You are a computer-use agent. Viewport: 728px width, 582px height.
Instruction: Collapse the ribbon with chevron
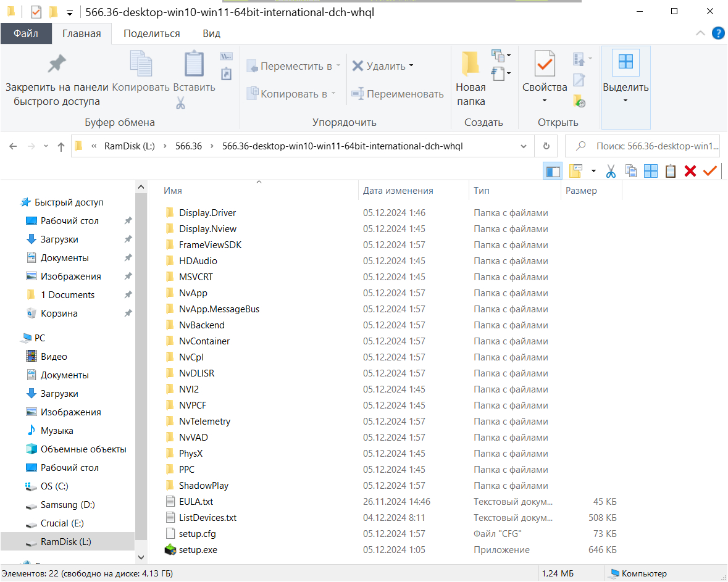pos(700,33)
